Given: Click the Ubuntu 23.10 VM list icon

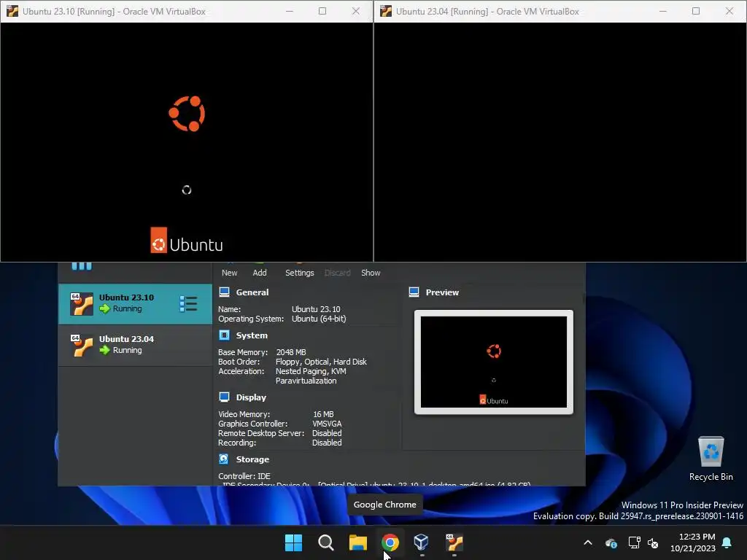Looking at the screenshot, I should tap(82, 304).
